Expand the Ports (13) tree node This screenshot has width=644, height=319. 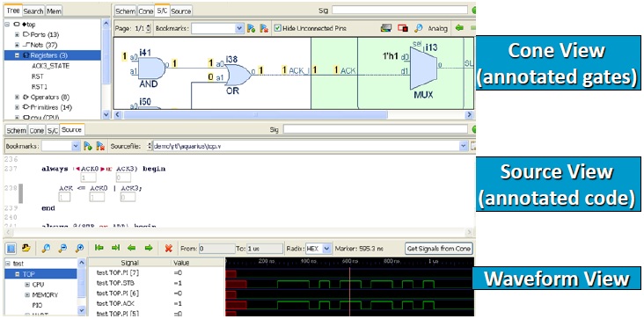point(17,34)
